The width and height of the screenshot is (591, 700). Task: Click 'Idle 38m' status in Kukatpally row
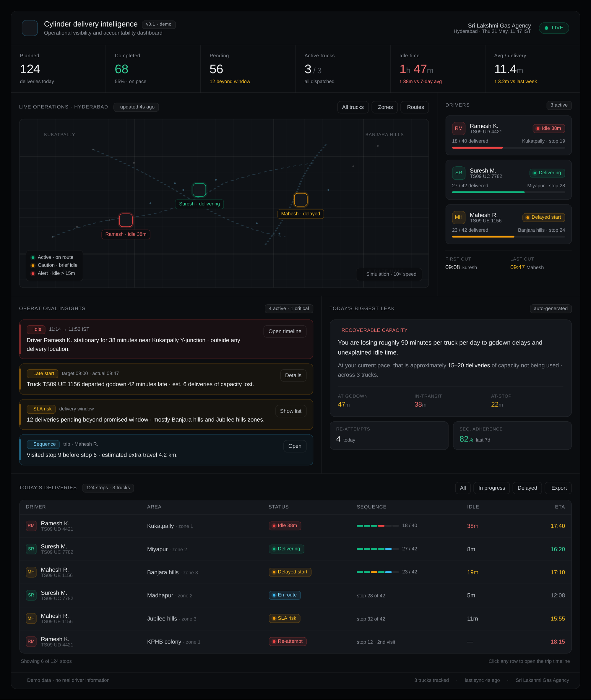(285, 525)
